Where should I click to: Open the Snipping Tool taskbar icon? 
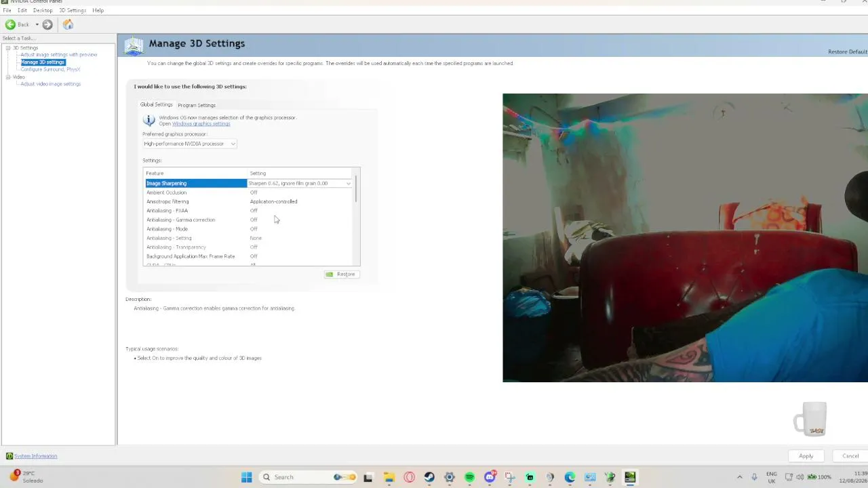click(510, 477)
